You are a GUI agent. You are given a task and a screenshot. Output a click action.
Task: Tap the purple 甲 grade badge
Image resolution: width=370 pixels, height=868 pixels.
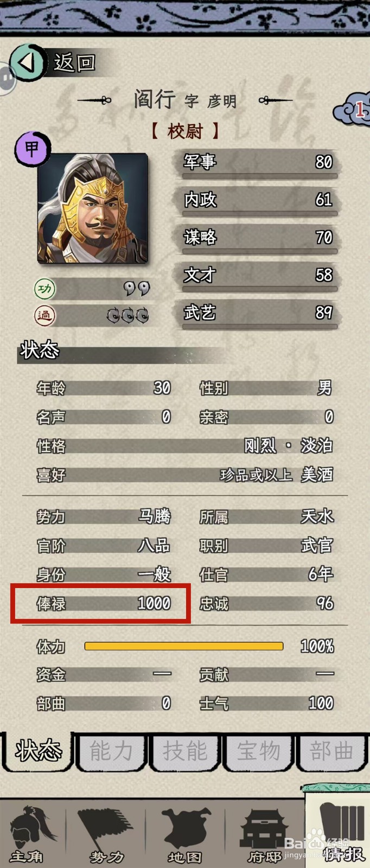(33, 148)
